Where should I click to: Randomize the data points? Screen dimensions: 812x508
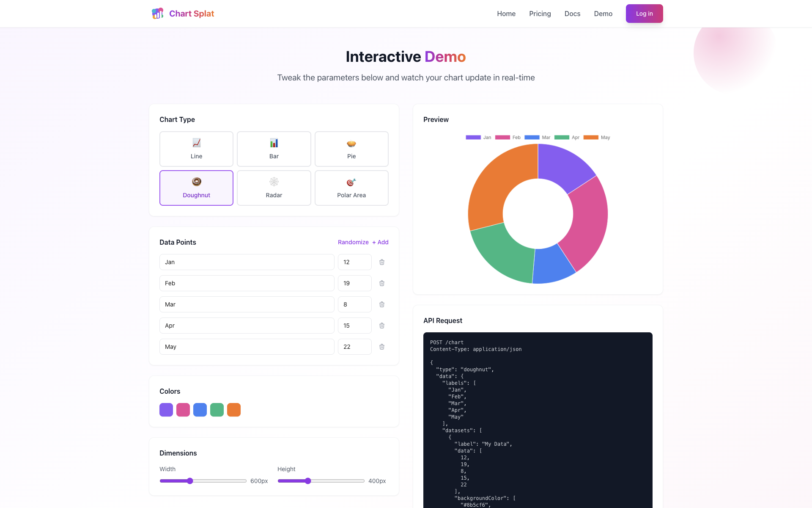coord(353,242)
